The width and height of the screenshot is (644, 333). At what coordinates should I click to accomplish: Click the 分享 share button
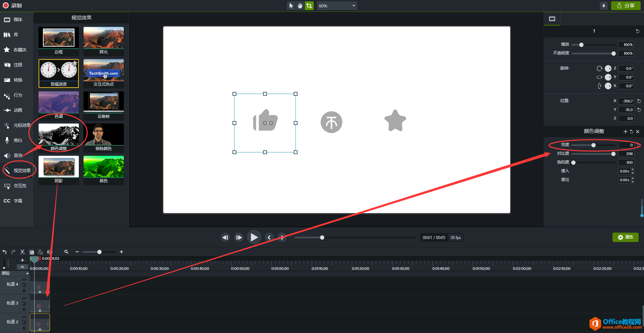(x=626, y=6)
